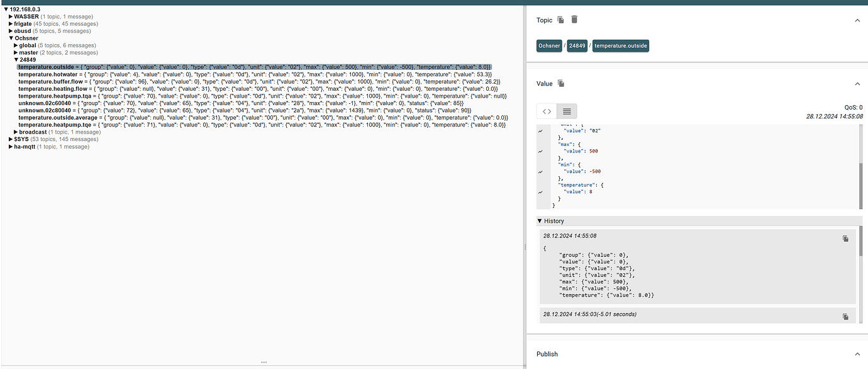Expand the ebusd topic

coord(11,31)
